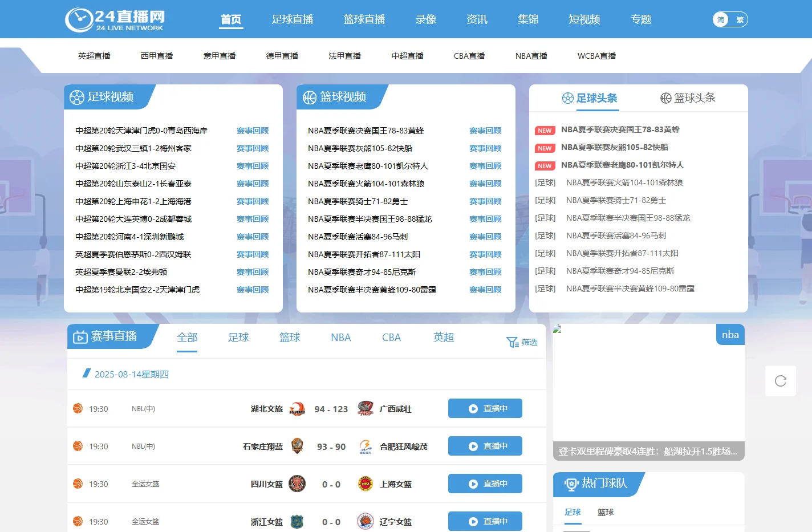This screenshot has width=812, height=532.
Task: Open the 短视频 navigation item
Action: (584, 19)
